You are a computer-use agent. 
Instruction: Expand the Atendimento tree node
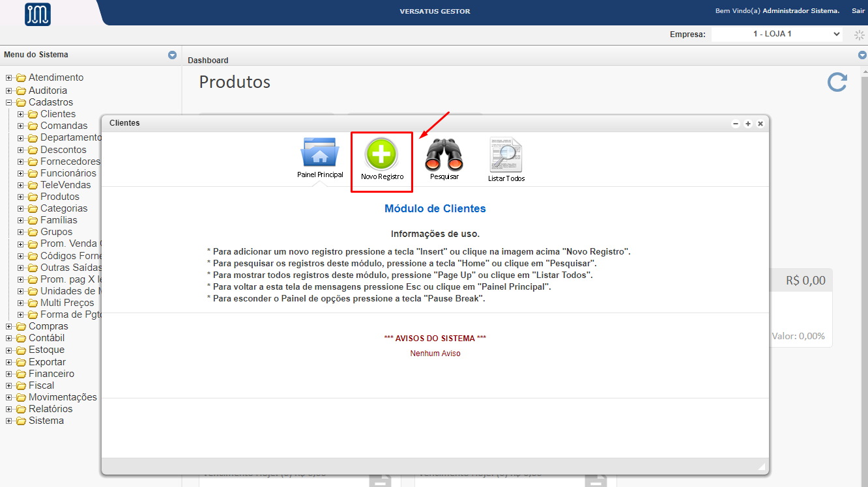9,78
